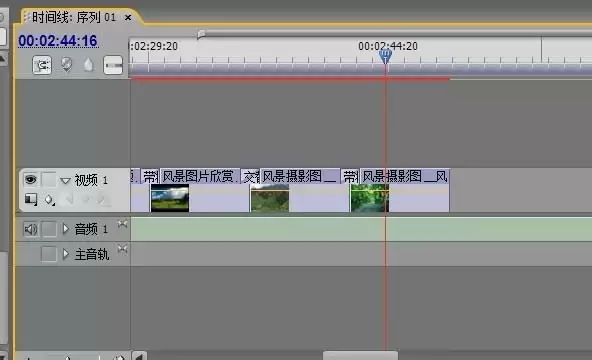
Task: Expand the 音频 1 track
Action: (x=66, y=229)
